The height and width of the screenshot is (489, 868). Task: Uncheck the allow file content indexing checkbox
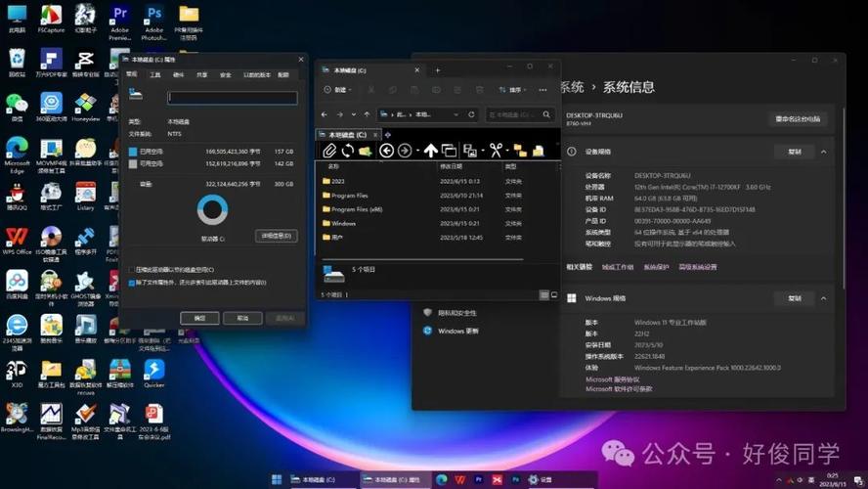pyautogui.click(x=131, y=283)
